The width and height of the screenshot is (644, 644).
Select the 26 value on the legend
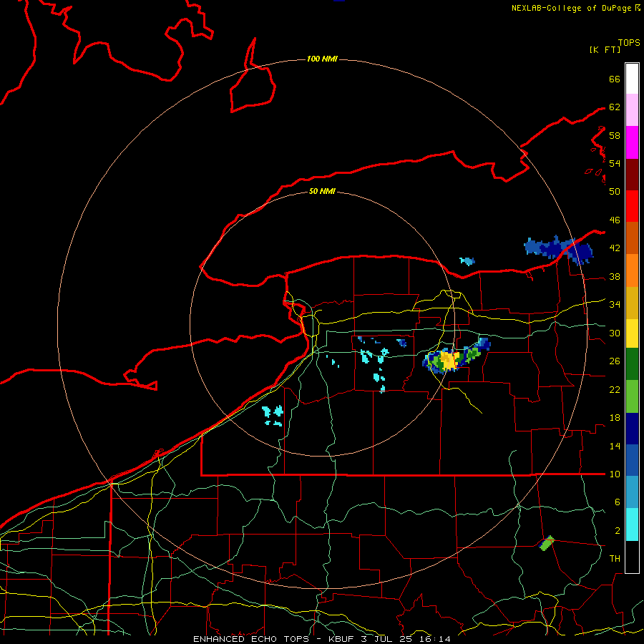coord(615,361)
